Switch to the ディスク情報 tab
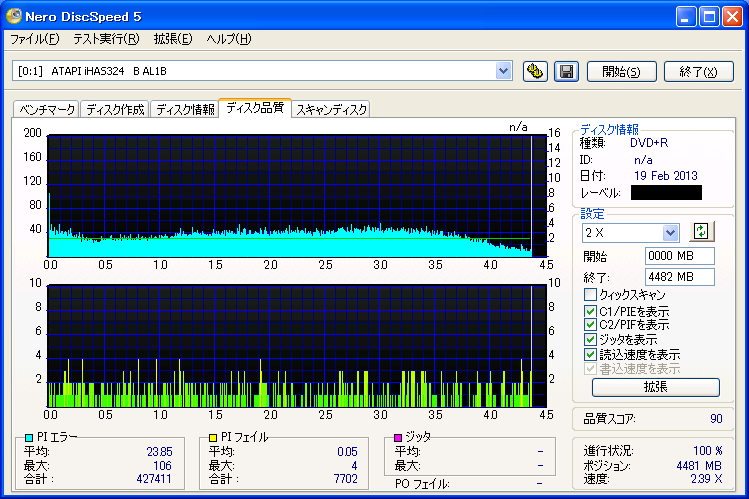Screen dimensions: 749x499 (185, 109)
